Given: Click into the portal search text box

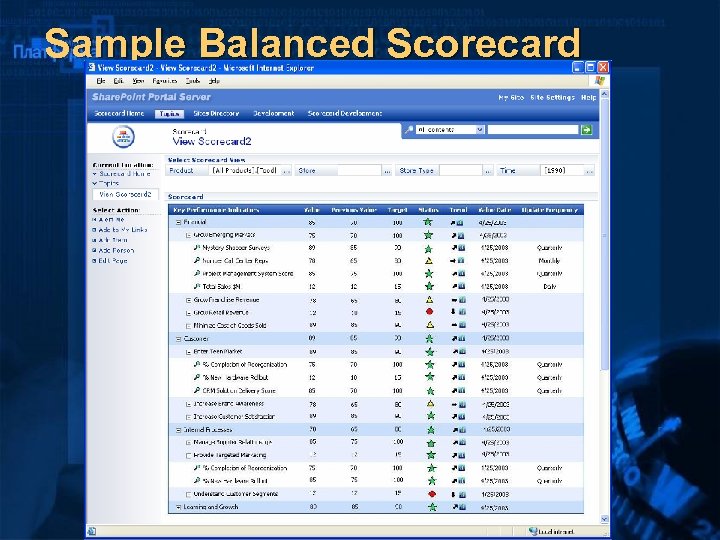Looking at the screenshot, I should tap(533, 130).
